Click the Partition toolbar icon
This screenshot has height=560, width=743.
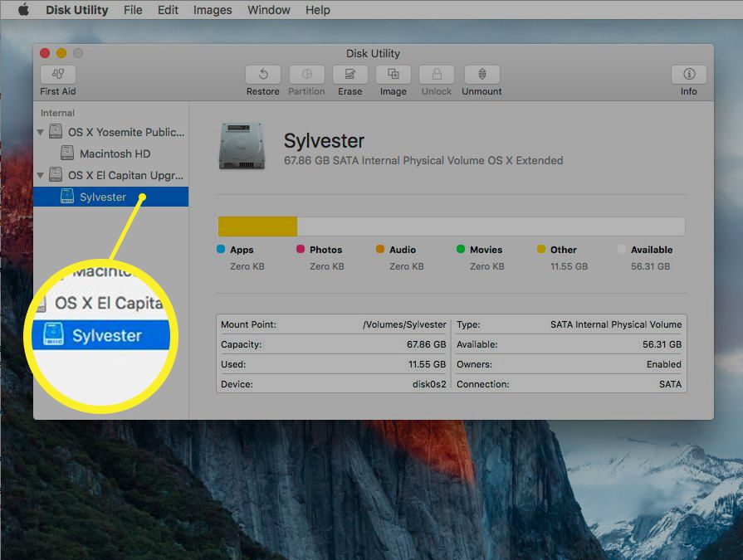[x=306, y=75]
